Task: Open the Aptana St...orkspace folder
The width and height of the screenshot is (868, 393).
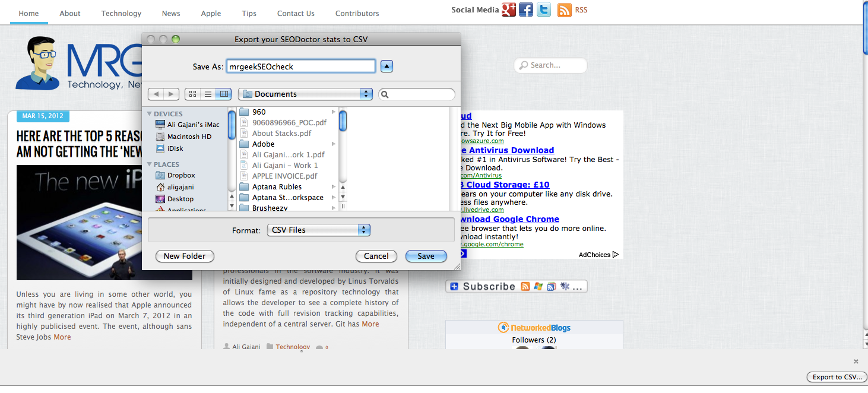Action: click(x=288, y=197)
